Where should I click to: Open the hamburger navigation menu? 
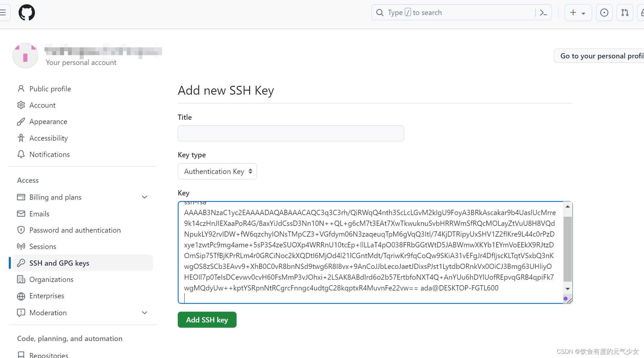(x=3, y=13)
